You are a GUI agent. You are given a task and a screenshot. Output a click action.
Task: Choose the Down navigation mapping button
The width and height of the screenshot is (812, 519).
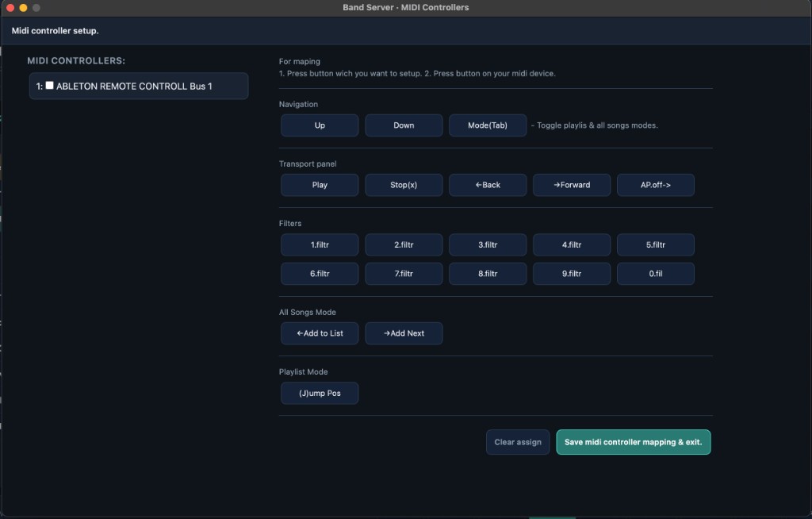coord(404,125)
